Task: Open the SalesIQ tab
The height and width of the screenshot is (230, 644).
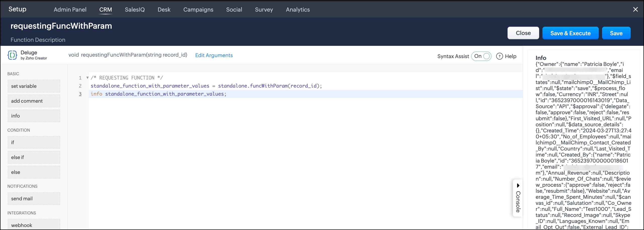Action: pos(135,10)
